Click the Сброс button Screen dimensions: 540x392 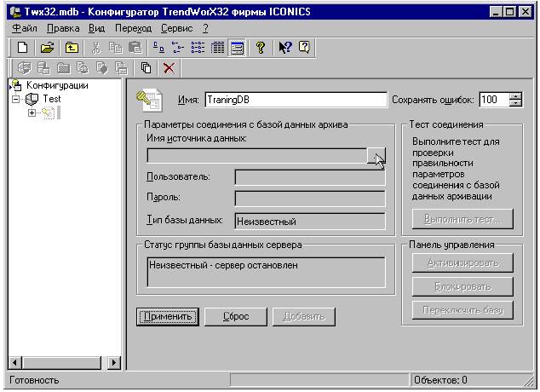236,316
